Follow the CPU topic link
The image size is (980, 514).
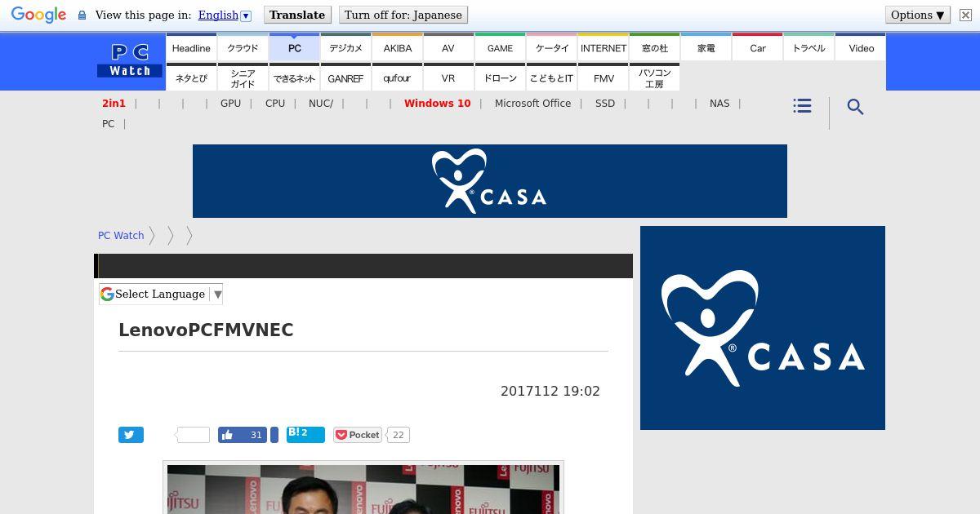[x=275, y=103]
